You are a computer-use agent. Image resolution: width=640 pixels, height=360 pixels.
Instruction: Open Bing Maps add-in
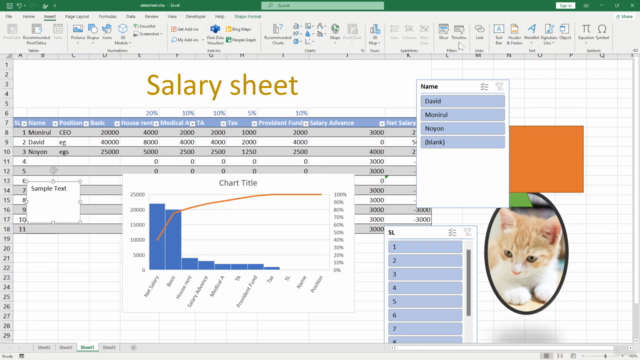point(239,29)
